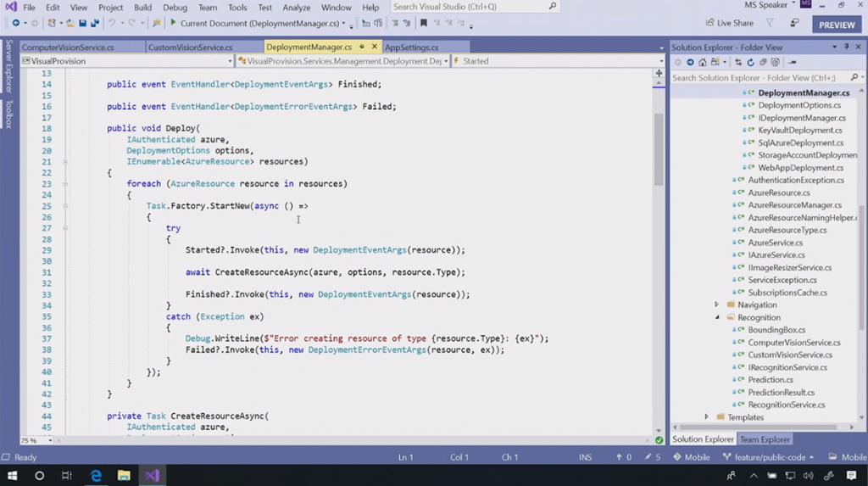Toggle INS insert mode in status bar
Screen dimensions: 868x486
(585, 457)
